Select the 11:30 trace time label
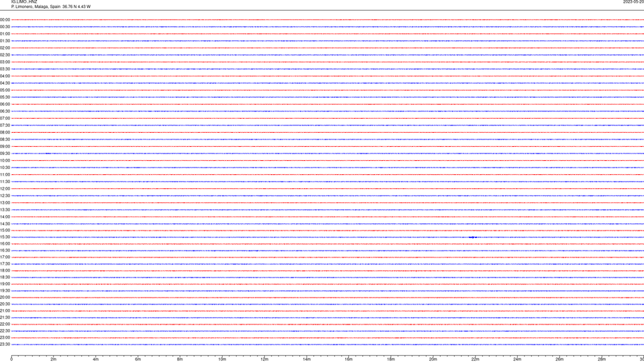 [x=5, y=182]
